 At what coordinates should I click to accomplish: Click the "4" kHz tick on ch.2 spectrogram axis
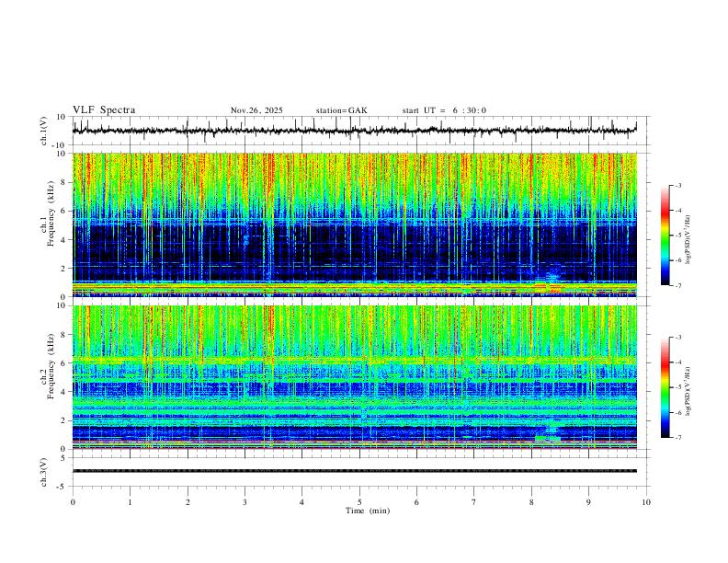click(63, 392)
